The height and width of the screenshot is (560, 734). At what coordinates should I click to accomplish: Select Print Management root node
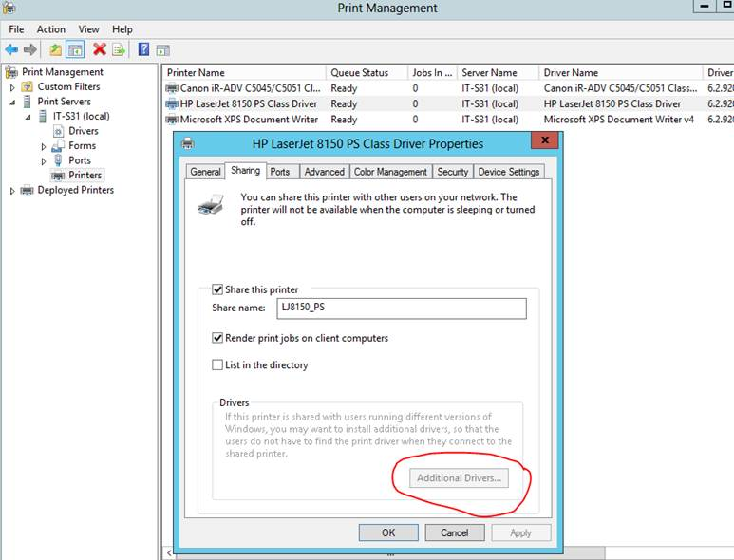coord(63,72)
